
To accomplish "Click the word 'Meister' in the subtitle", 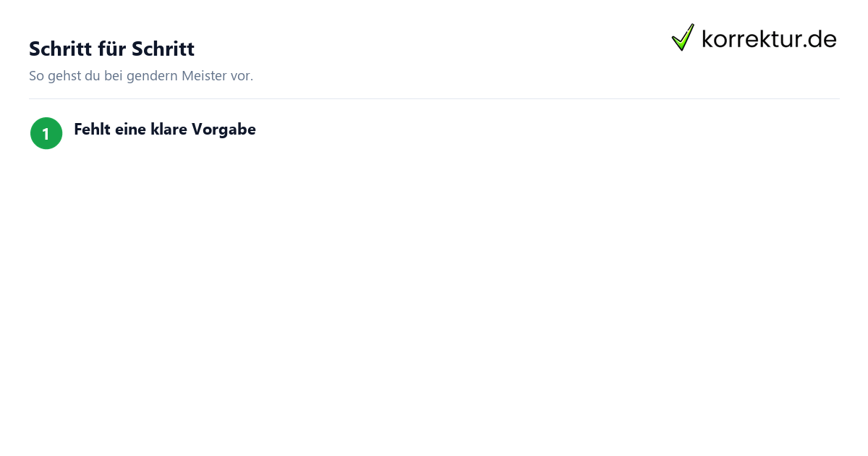I will tap(202, 76).
